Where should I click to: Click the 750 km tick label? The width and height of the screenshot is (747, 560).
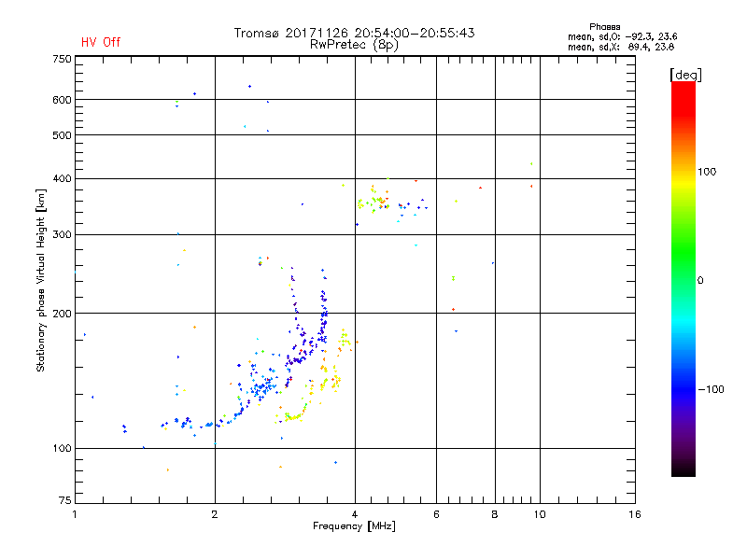[x=62, y=59]
